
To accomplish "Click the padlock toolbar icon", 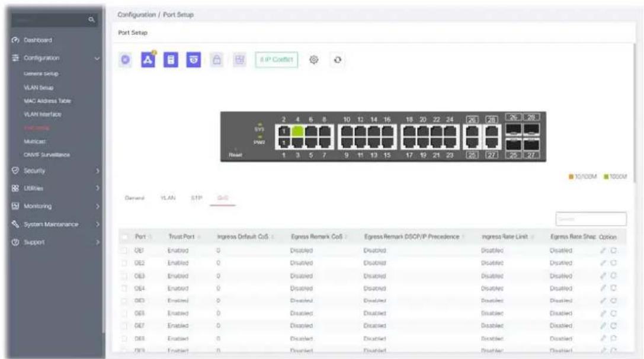I will click(x=216, y=60).
